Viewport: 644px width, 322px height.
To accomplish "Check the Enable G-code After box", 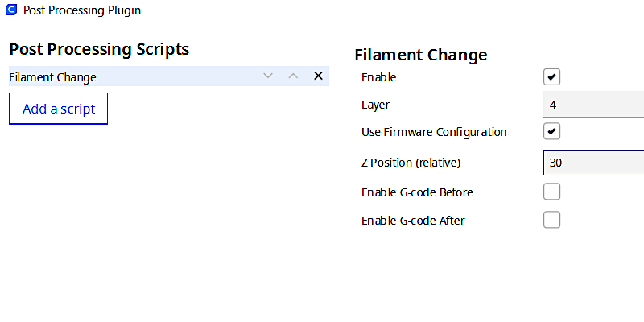I will tap(551, 220).
